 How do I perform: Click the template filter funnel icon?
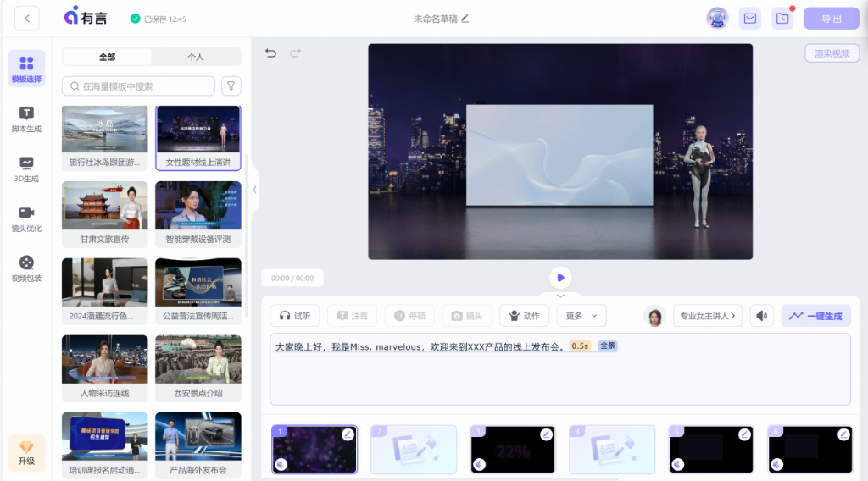tap(231, 86)
